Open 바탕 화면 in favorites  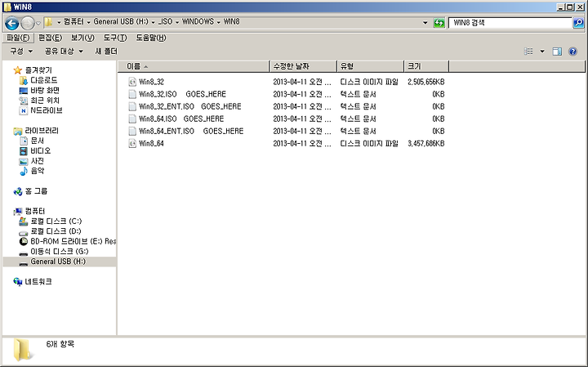pyautogui.click(x=45, y=91)
